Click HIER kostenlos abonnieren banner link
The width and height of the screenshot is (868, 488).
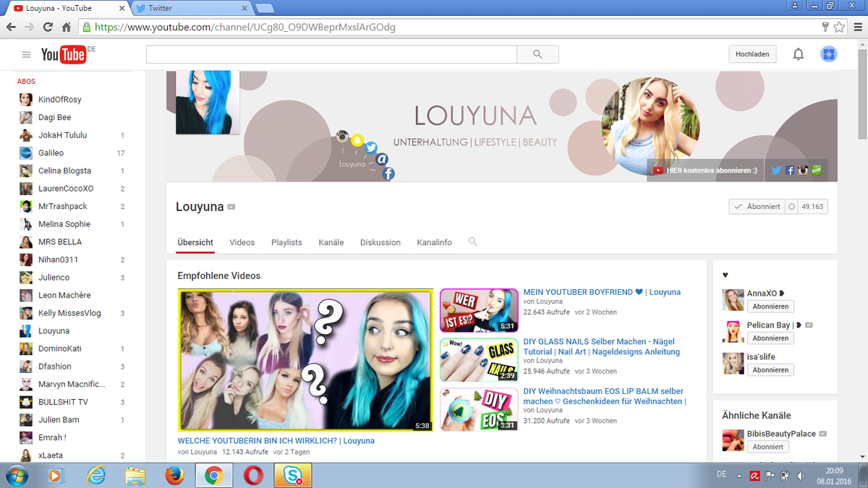706,171
